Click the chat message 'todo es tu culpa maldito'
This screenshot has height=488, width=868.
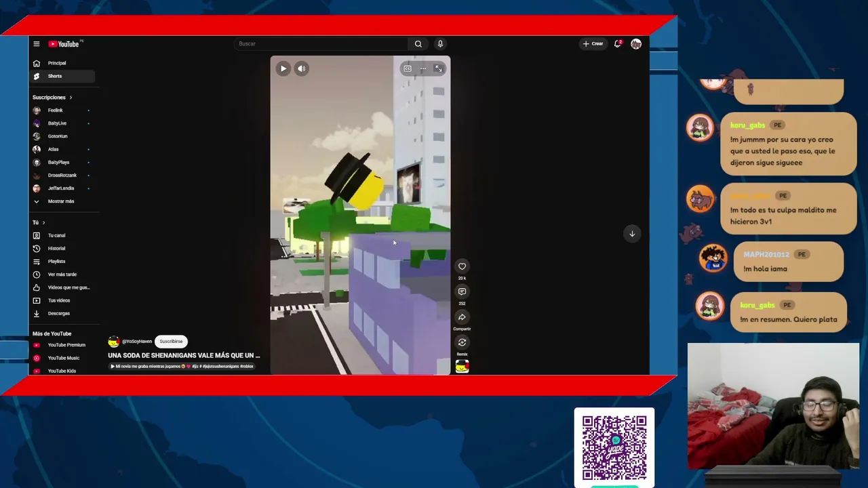coord(789,209)
